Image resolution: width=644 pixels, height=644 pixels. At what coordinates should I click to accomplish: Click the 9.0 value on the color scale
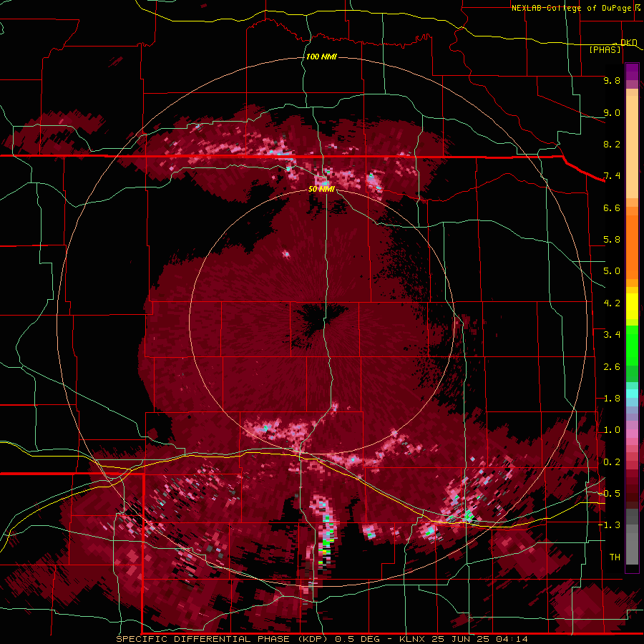612,112
